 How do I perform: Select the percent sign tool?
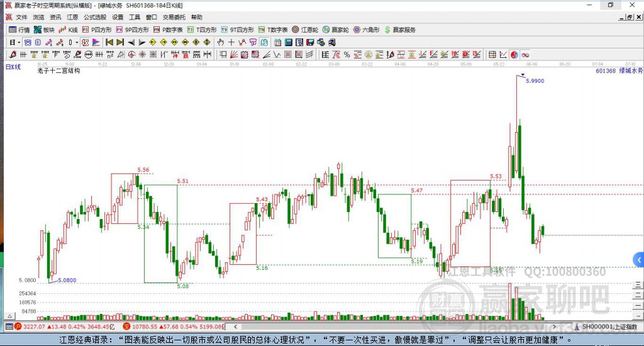point(347,55)
